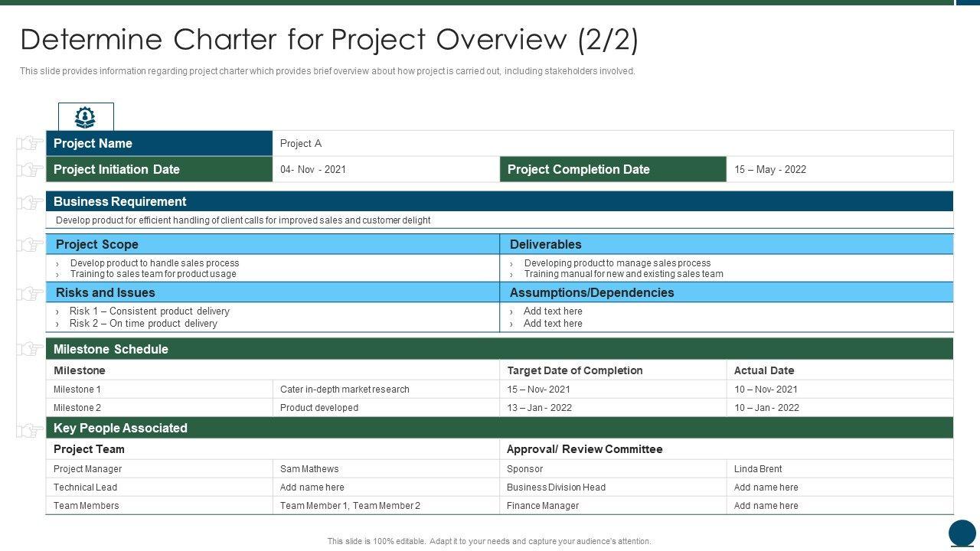Click the subtitle describing the project charter slide
Viewport: 980px width, 551px height.
[x=328, y=71]
